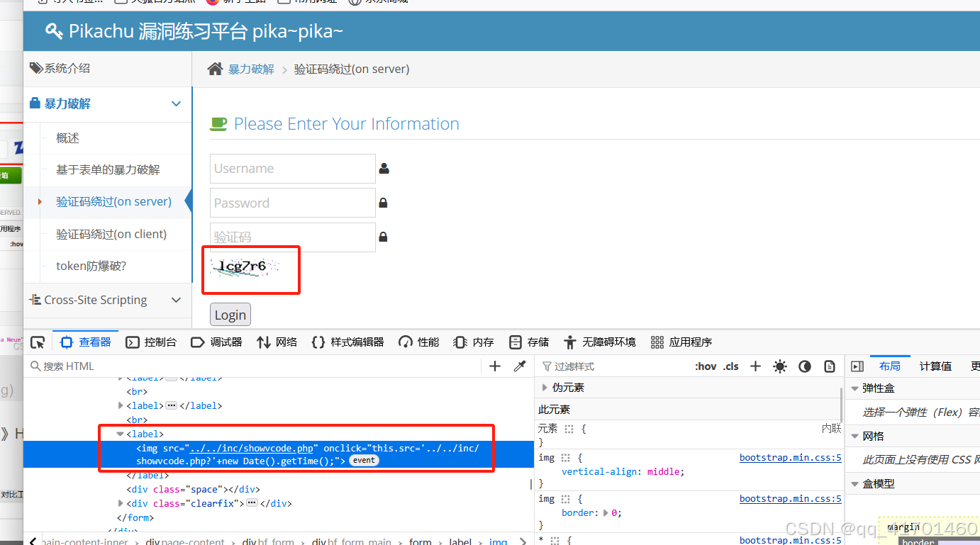Collapse the 网格 grid section
The image size is (980, 545).
[x=855, y=436]
